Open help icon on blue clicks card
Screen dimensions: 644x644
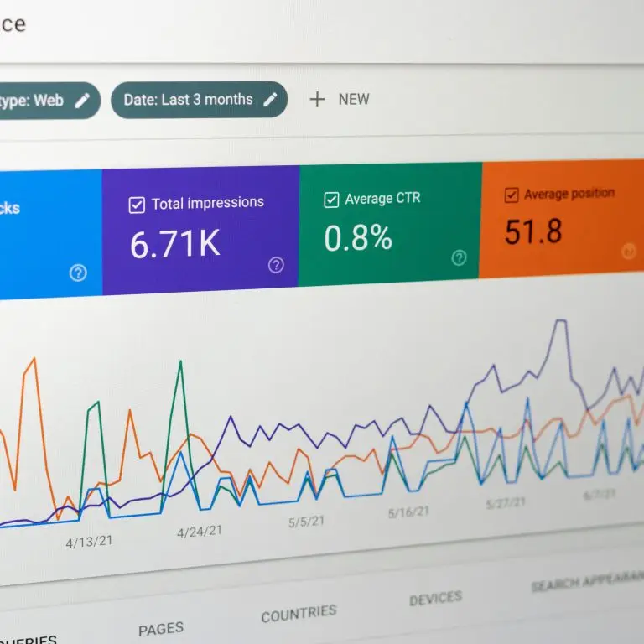[x=78, y=273]
